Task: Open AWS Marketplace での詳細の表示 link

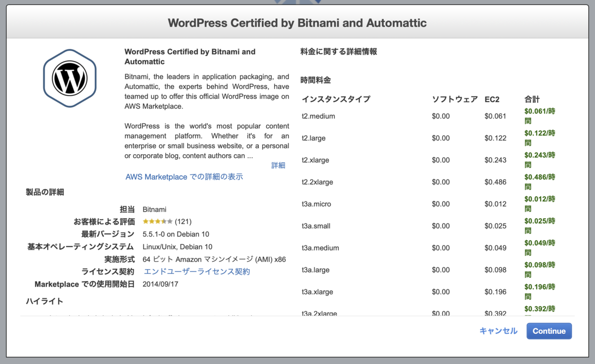Action: pos(184,177)
